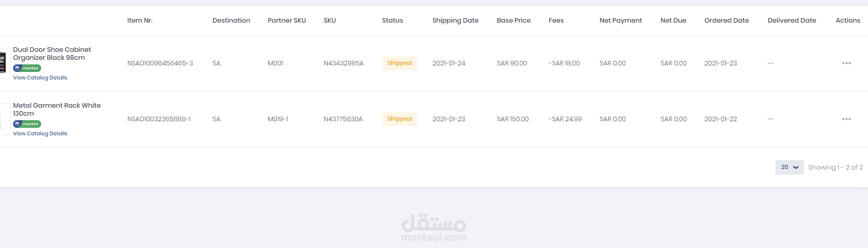Click the Status column header

pos(393,21)
